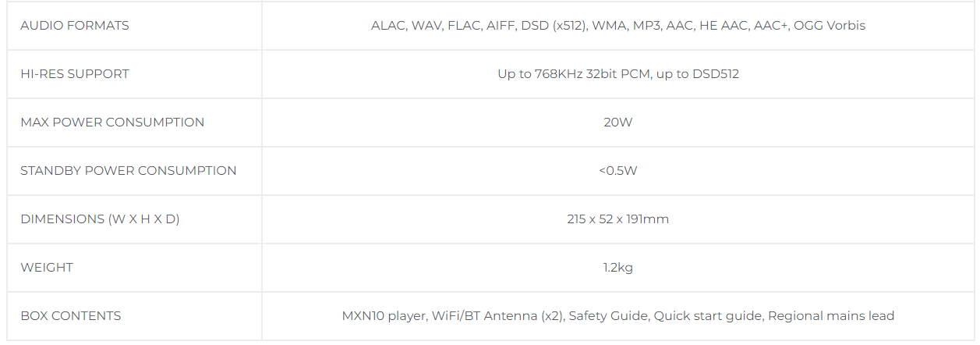The height and width of the screenshot is (345, 980).
Task: Click the DIMENSIONS (W X H X D) label
Action: [100, 219]
